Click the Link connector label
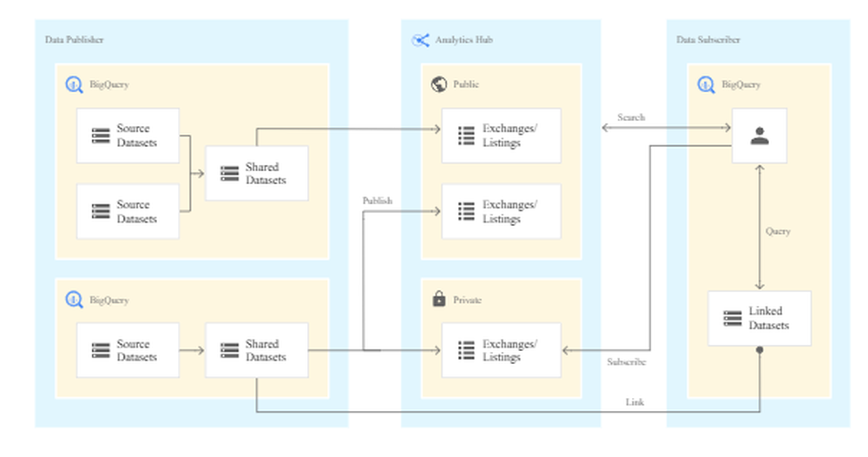Image resolution: width=868 pixels, height=457 pixels. (x=635, y=402)
